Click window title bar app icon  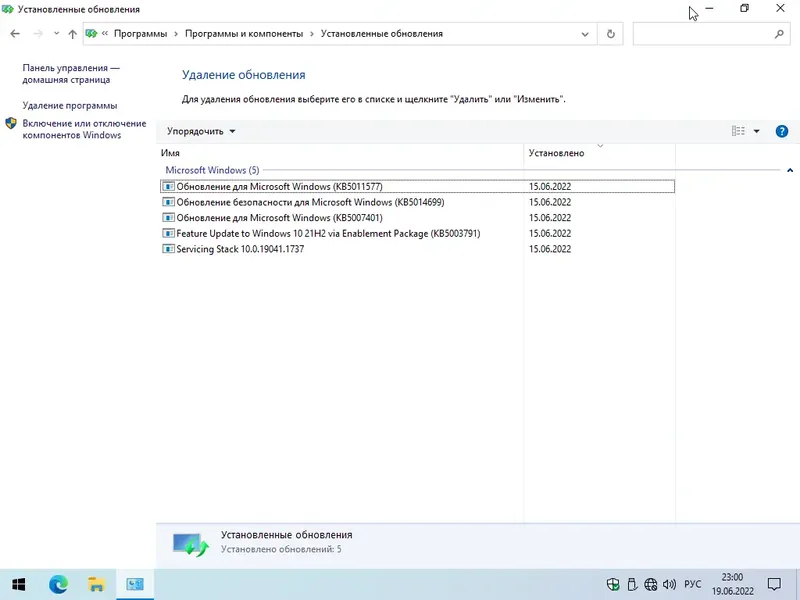tap(7, 9)
